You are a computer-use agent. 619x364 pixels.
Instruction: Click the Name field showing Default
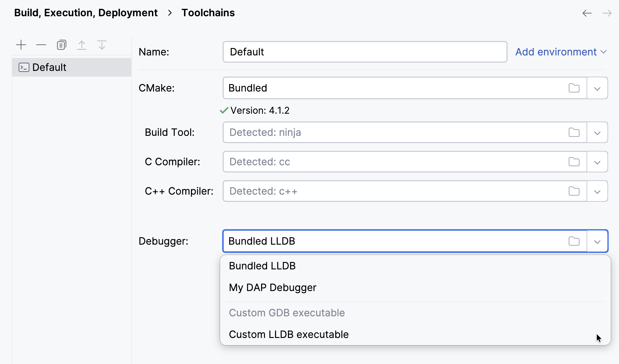364,52
